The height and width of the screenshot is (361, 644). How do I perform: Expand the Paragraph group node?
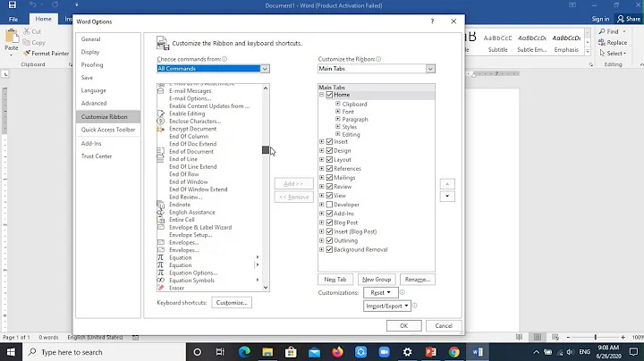tap(337, 119)
